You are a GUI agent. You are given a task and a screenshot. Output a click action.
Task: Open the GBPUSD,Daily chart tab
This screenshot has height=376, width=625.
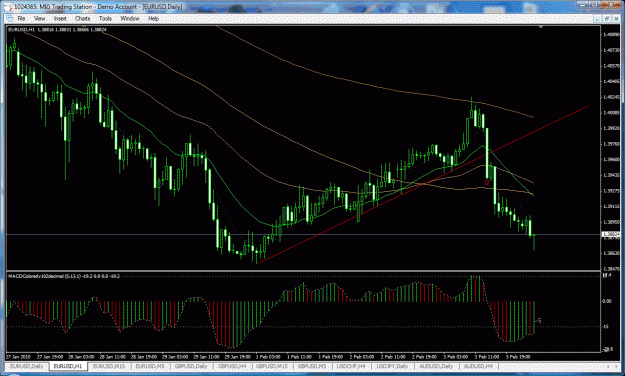[191, 366]
